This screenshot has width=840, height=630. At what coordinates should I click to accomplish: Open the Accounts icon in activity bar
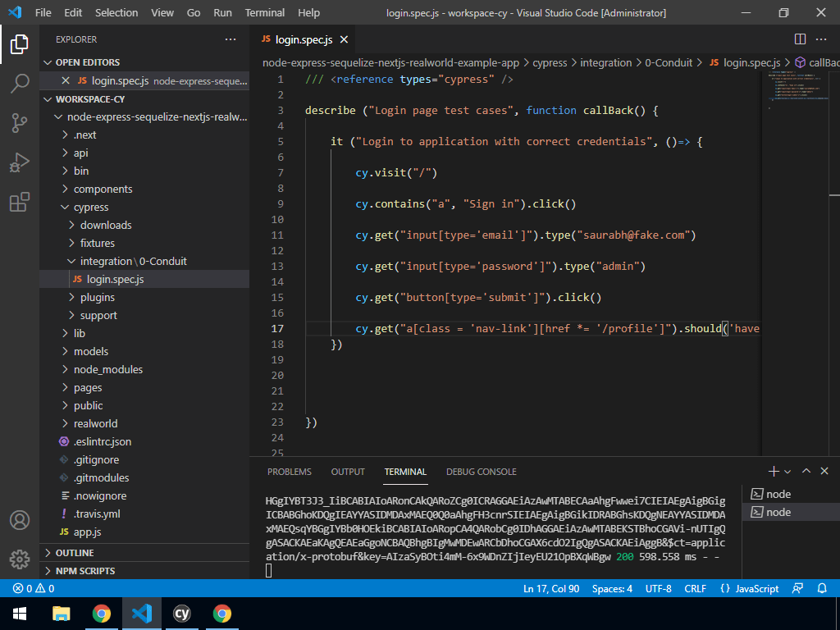tap(20, 519)
